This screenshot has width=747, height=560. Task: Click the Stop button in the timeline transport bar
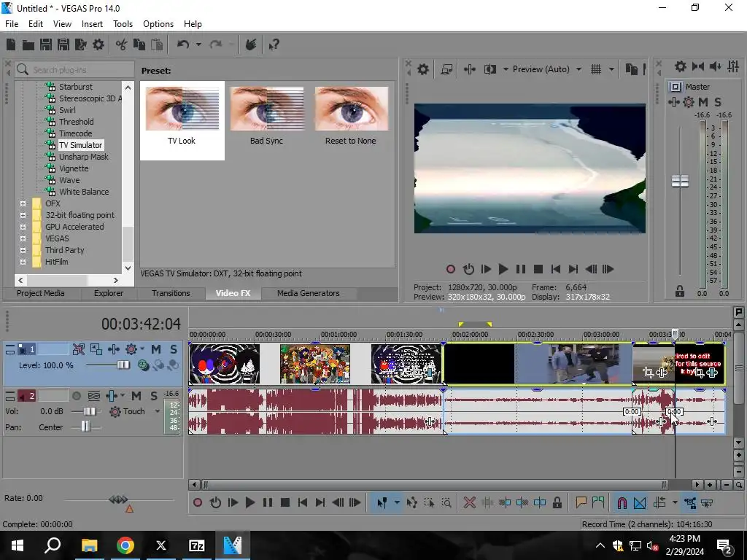click(285, 502)
